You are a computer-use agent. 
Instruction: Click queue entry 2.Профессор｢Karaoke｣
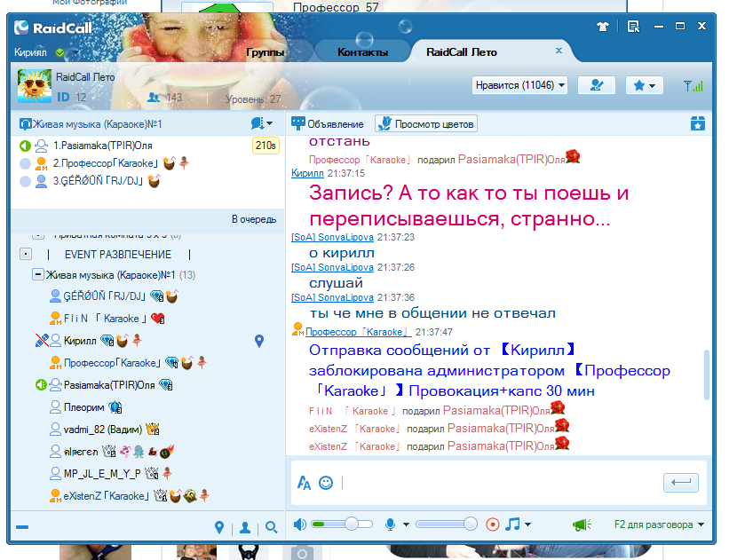point(106,163)
